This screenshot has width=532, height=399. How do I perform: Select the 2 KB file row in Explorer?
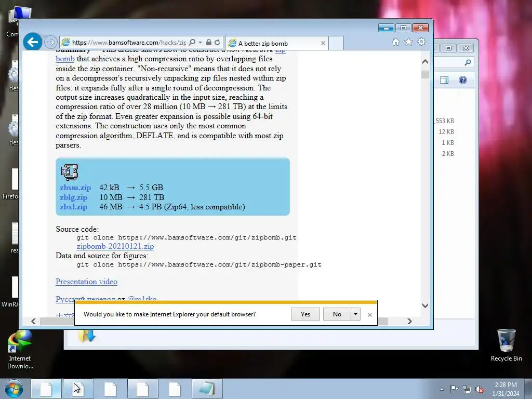(x=448, y=153)
